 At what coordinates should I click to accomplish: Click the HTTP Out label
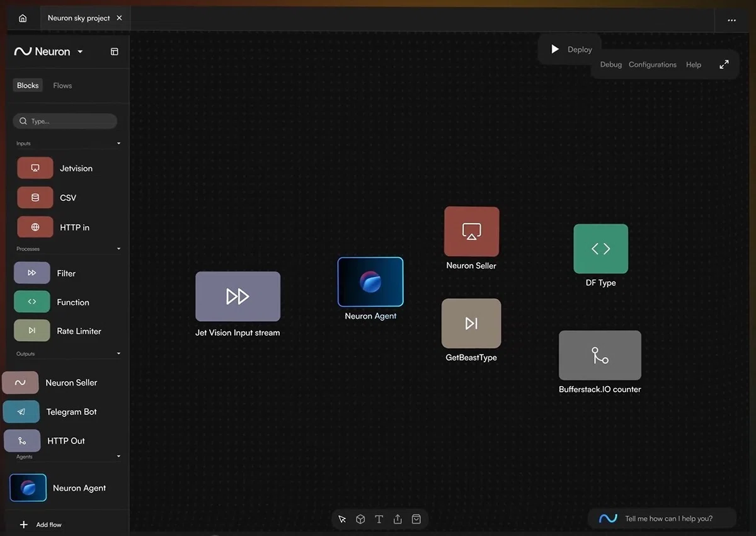pyautogui.click(x=66, y=441)
